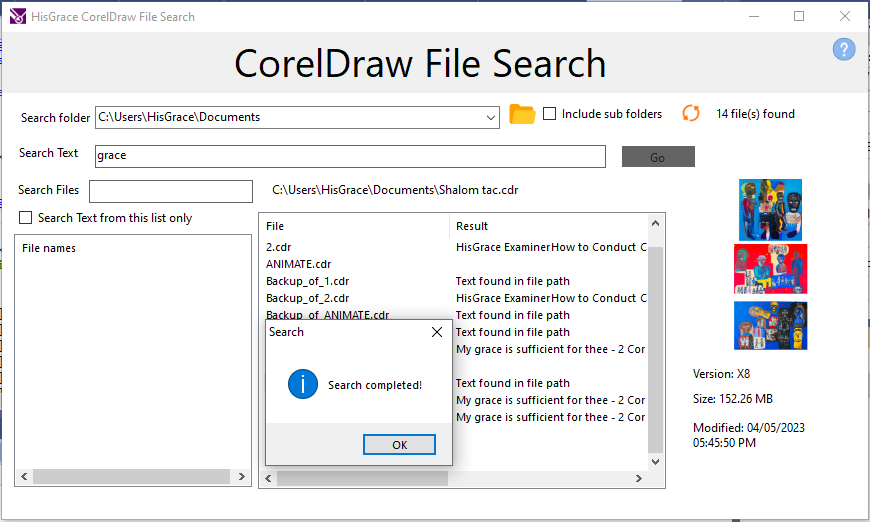Image resolution: width=870 pixels, height=522 pixels.
Task: Click results list scroll down arrow
Action: point(655,462)
